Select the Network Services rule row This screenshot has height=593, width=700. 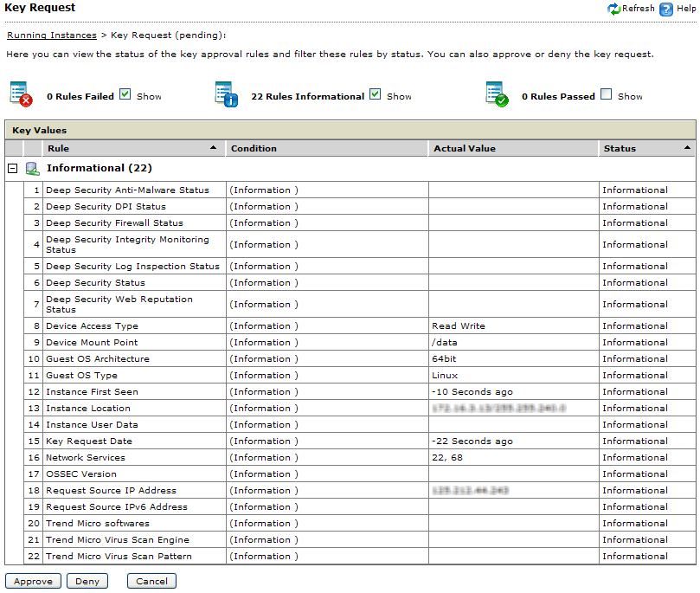tap(85, 458)
